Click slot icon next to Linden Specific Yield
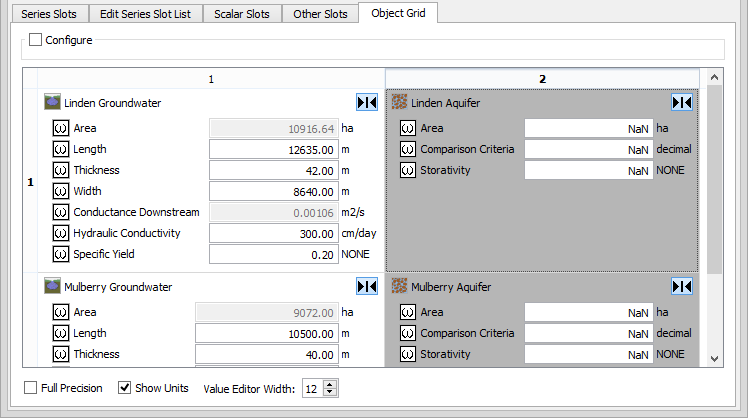This screenshot has width=748, height=418. click(x=60, y=254)
